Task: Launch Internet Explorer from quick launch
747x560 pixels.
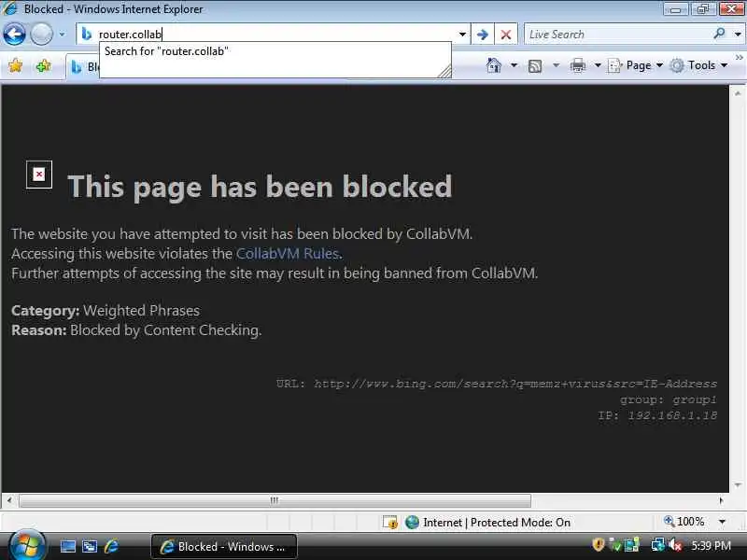Action: click(x=111, y=546)
